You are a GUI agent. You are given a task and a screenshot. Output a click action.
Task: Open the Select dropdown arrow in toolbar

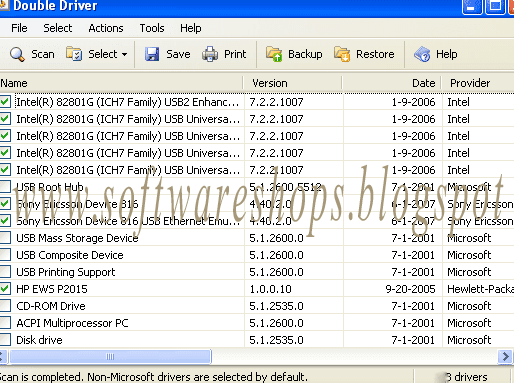(124, 54)
